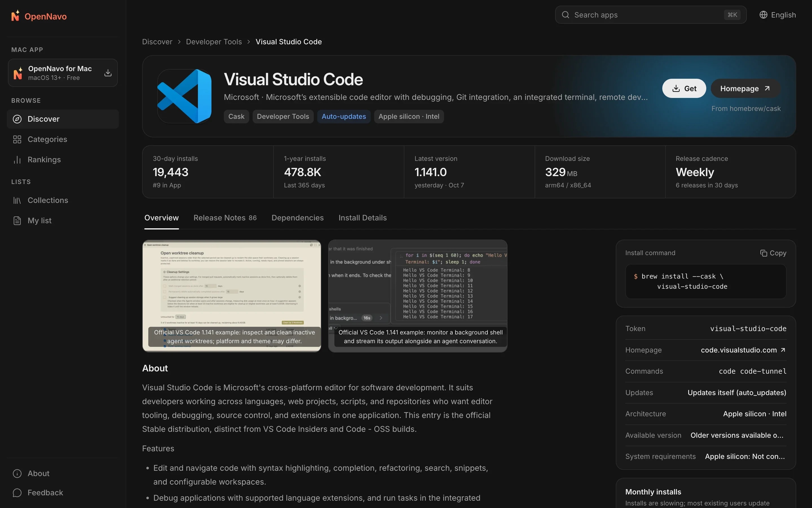Click the Cask tag
This screenshot has height=508, width=812.
(x=236, y=117)
